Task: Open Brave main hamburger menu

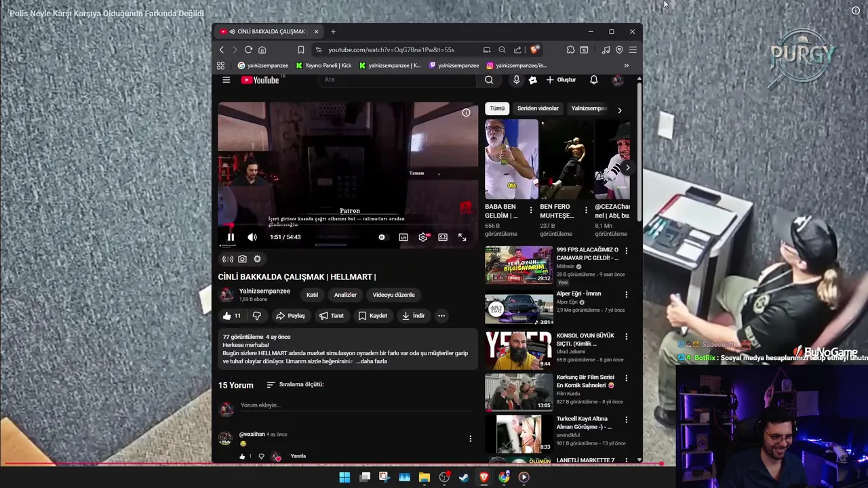Action: 633,49
